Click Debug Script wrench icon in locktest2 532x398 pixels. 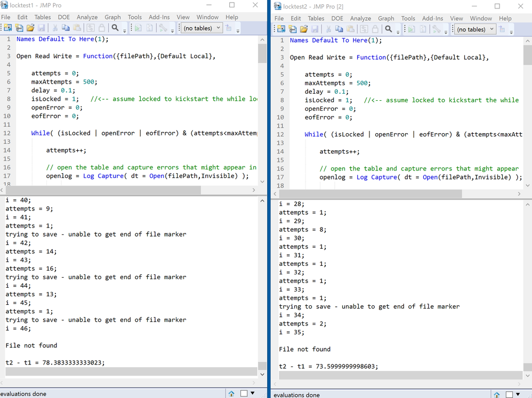tap(437, 29)
